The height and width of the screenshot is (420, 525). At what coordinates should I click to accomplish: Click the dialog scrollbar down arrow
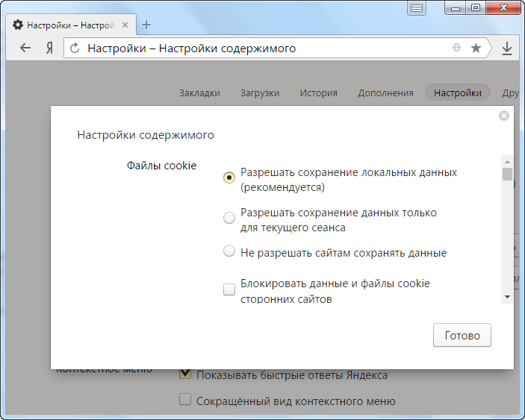(x=507, y=297)
